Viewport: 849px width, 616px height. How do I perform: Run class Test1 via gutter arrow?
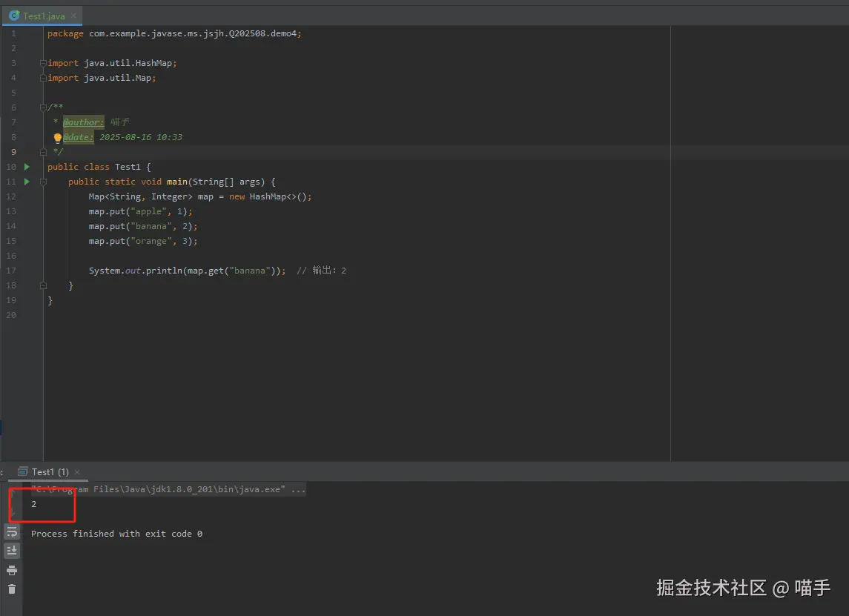(27, 167)
